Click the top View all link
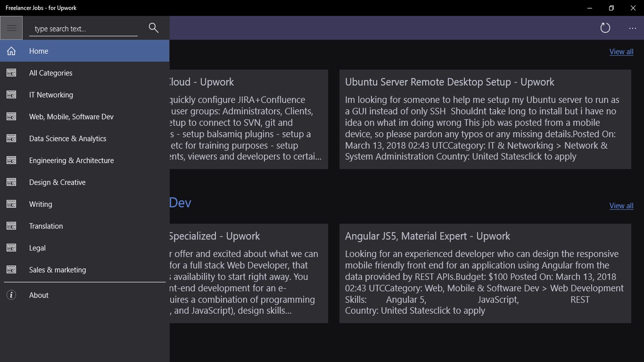644x362 pixels. coord(621,52)
